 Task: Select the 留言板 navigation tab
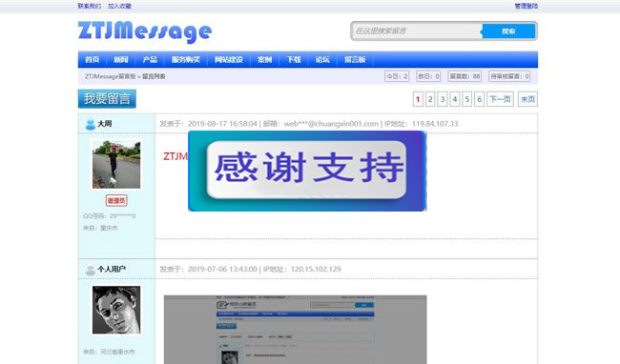click(355, 60)
